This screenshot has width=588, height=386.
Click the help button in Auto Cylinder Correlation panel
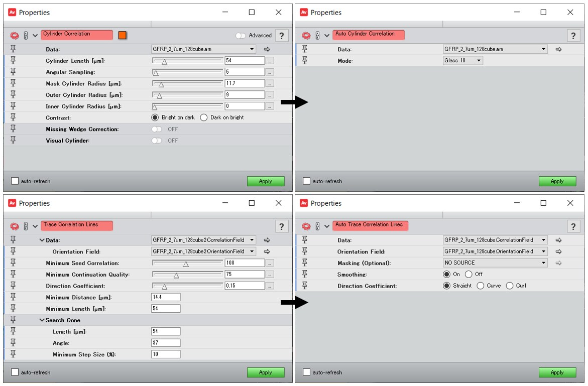573,36
